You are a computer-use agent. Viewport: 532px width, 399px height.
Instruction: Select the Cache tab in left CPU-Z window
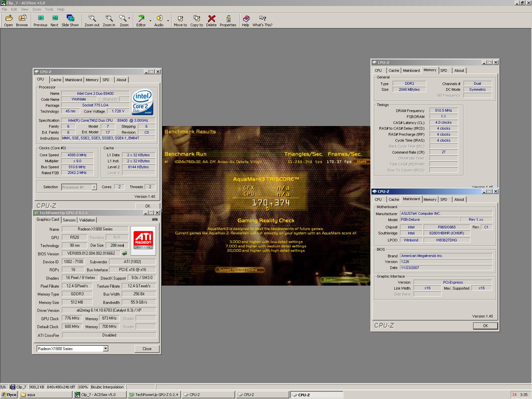56,80
